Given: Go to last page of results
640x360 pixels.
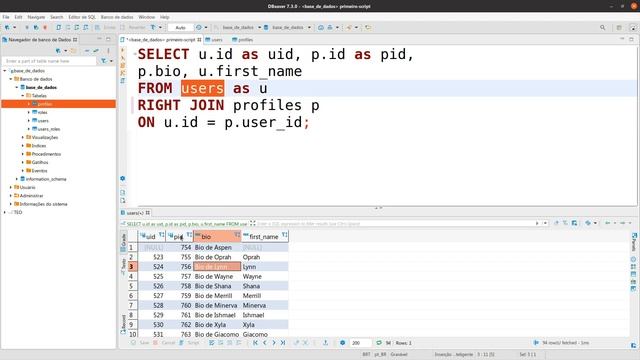Looking at the screenshot, I should tap(282, 343).
